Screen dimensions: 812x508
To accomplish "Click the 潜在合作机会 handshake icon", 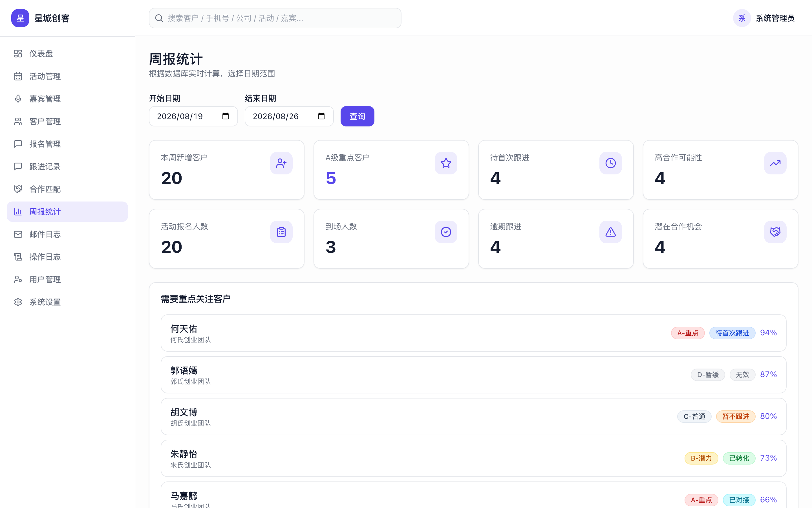I will [775, 232].
